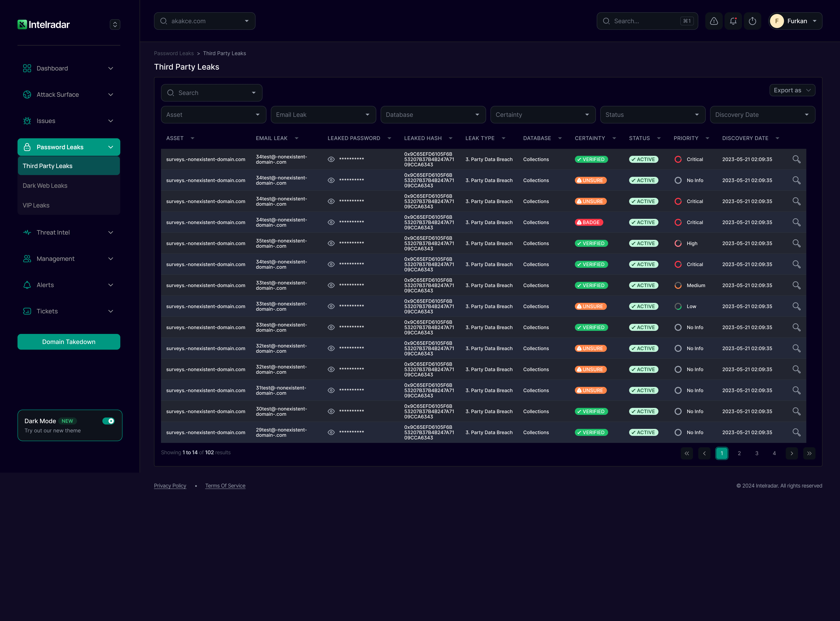Click next page arrow in pagination

pyautogui.click(x=791, y=453)
